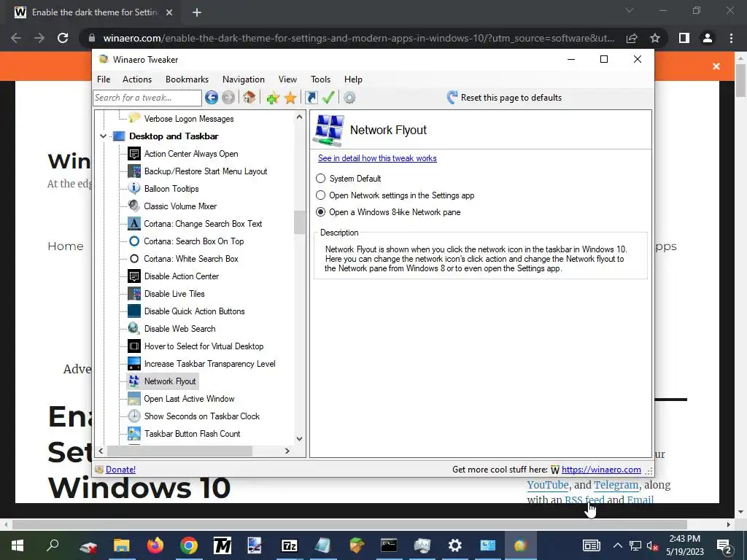Show hidden tray icons chevron
Viewport: 747px width, 560px height.
pyautogui.click(x=617, y=545)
